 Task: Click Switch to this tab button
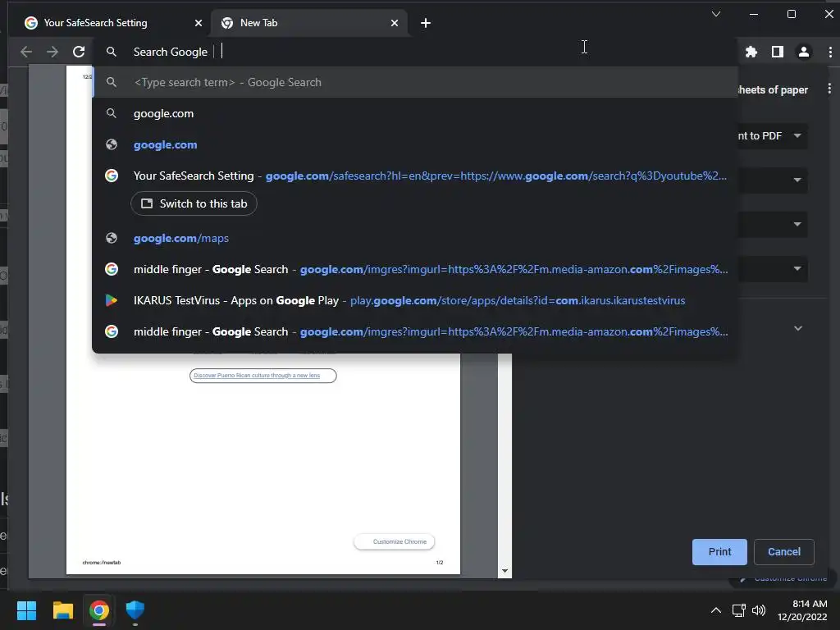pos(194,203)
